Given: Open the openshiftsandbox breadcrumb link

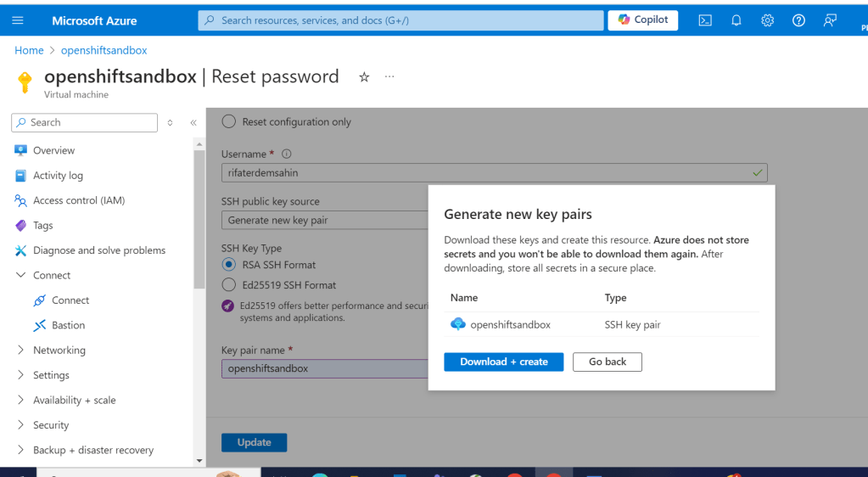Looking at the screenshot, I should pyautogui.click(x=104, y=50).
